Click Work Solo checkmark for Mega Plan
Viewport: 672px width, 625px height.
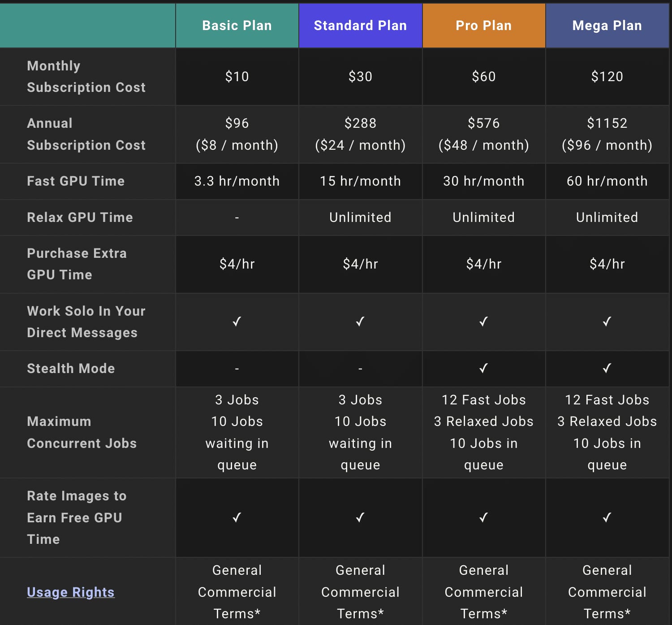tap(607, 321)
